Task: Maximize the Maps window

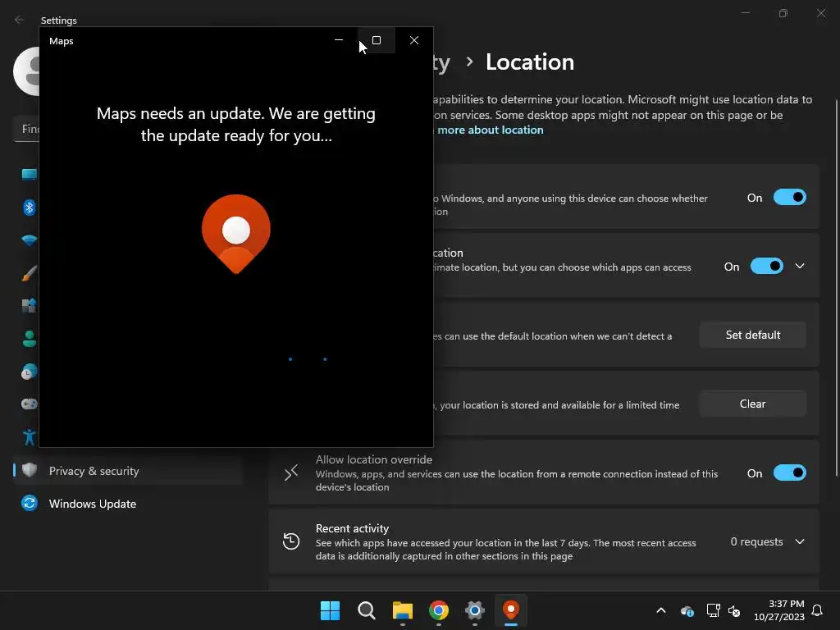Action: pos(377,40)
